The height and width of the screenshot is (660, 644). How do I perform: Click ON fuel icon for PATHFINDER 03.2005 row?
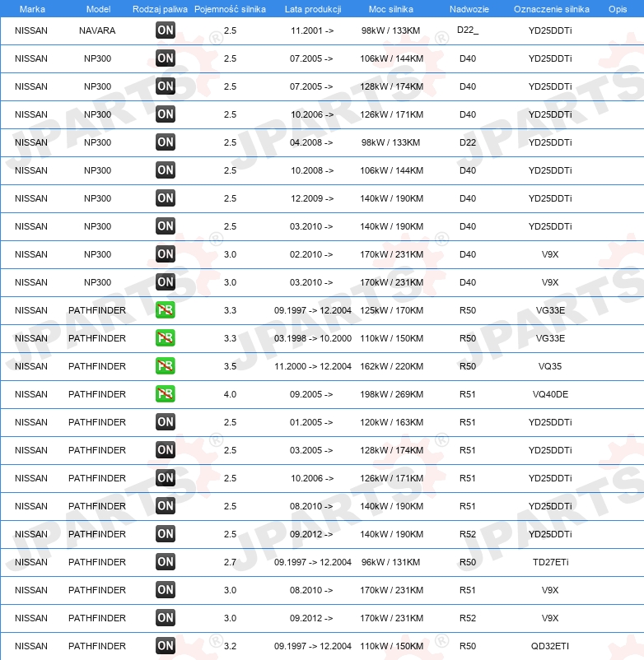pyautogui.click(x=165, y=450)
